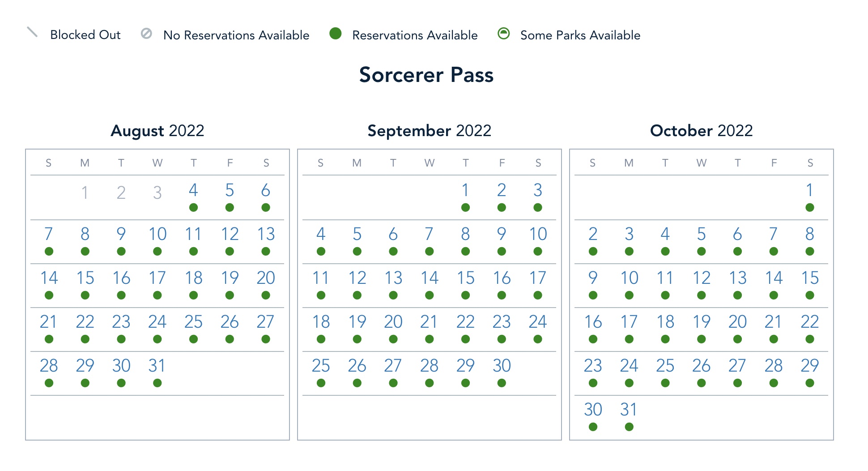Select September 14 date
The height and width of the screenshot is (471, 868).
(429, 278)
